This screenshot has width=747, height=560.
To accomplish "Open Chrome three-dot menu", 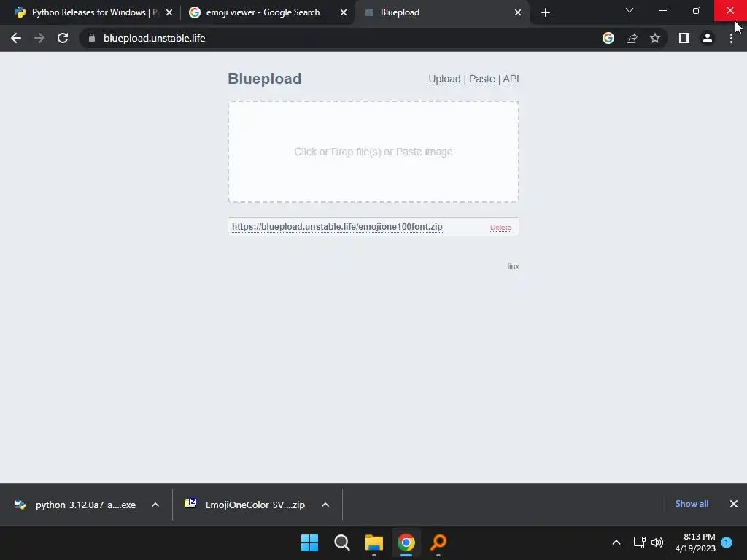I will 731,38.
